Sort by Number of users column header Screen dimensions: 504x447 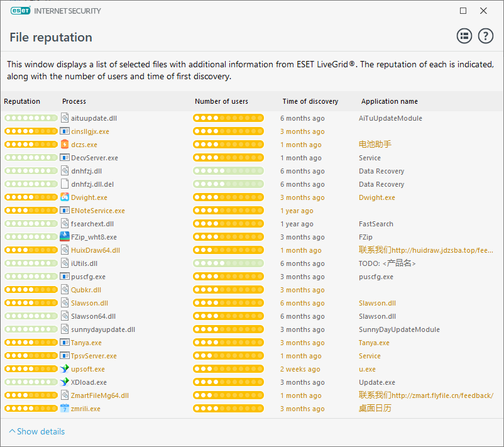[x=221, y=101]
